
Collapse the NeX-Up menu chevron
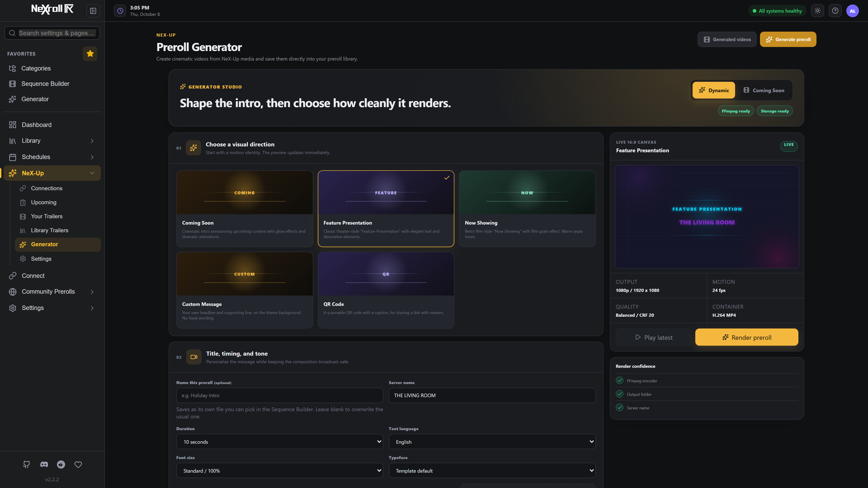click(92, 173)
